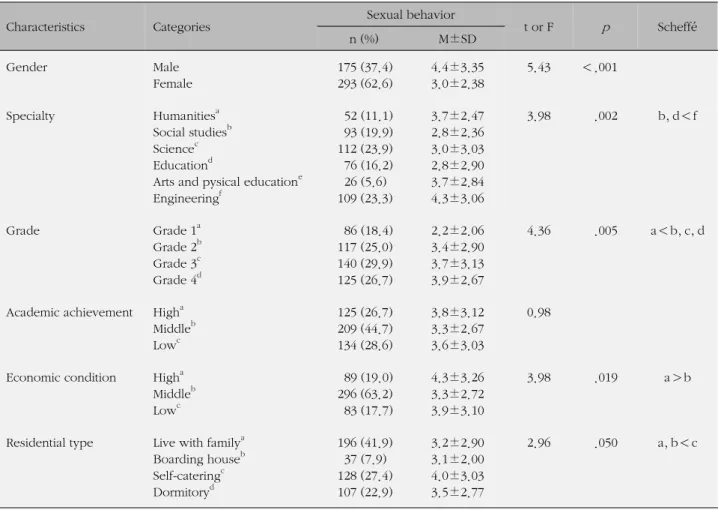Click the mean '3.5±2.77'
This screenshot has height=510, width=718.
[x=457, y=492]
